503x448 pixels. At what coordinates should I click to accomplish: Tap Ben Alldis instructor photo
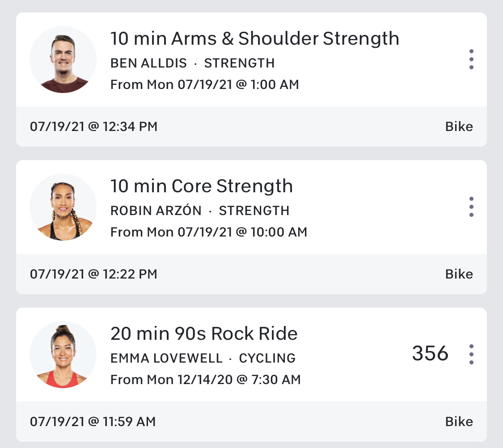tap(63, 59)
